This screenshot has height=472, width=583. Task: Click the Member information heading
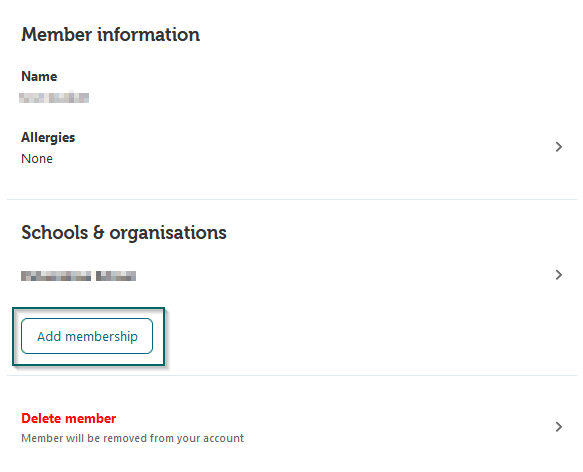[110, 35]
